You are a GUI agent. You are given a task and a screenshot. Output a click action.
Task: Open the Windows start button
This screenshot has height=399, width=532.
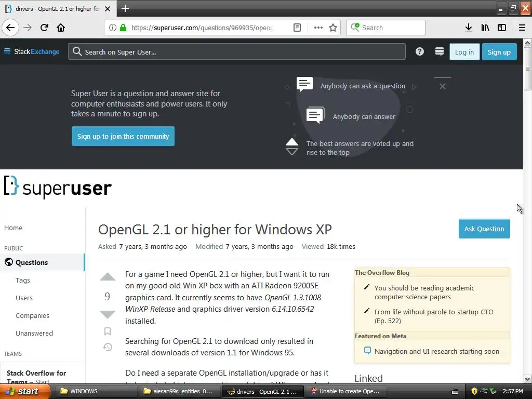(24, 391)
